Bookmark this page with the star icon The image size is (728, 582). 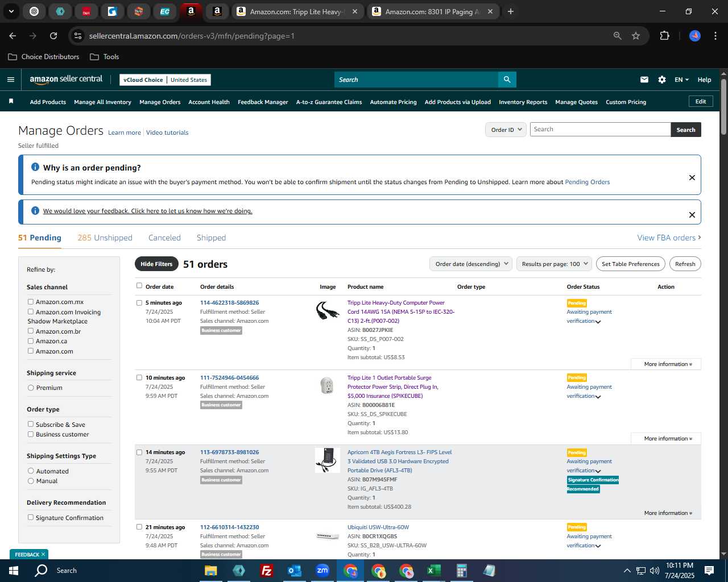click(636, 36)
